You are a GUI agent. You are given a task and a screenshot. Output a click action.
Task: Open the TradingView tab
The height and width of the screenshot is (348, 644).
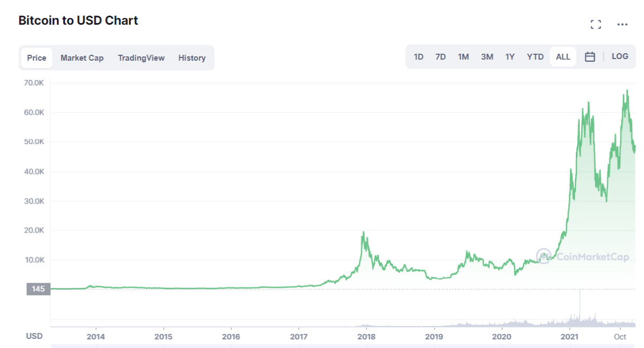pyautogui.click(x=141, y=58)
